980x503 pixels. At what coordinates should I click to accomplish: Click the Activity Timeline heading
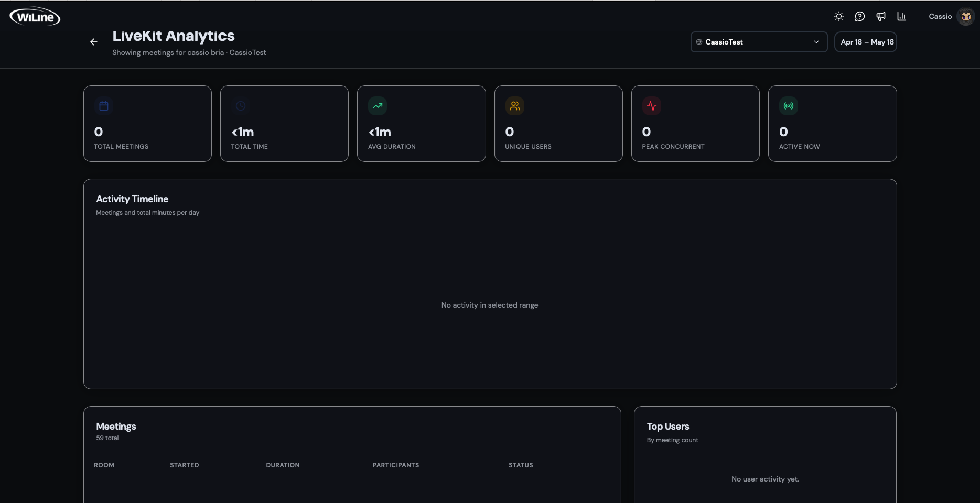click(132, 199)
